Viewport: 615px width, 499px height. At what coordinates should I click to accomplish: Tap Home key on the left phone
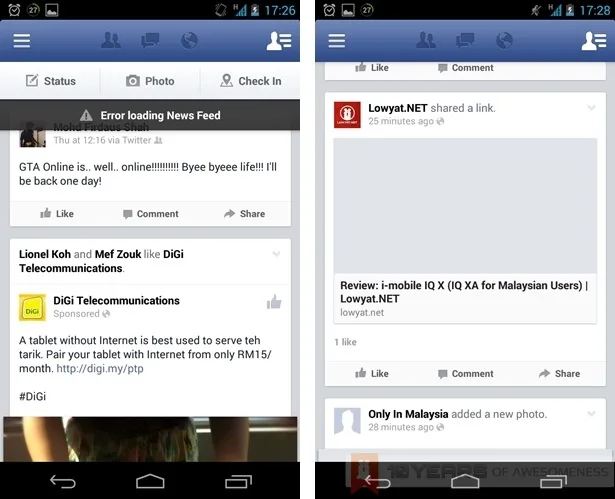pyautogui.click(x=150, y=481)
